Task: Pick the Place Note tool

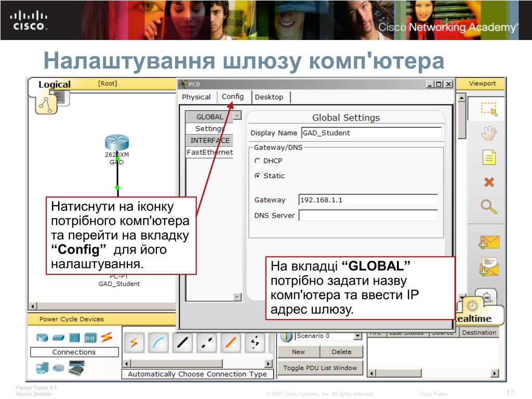Action: coord(489,157)
